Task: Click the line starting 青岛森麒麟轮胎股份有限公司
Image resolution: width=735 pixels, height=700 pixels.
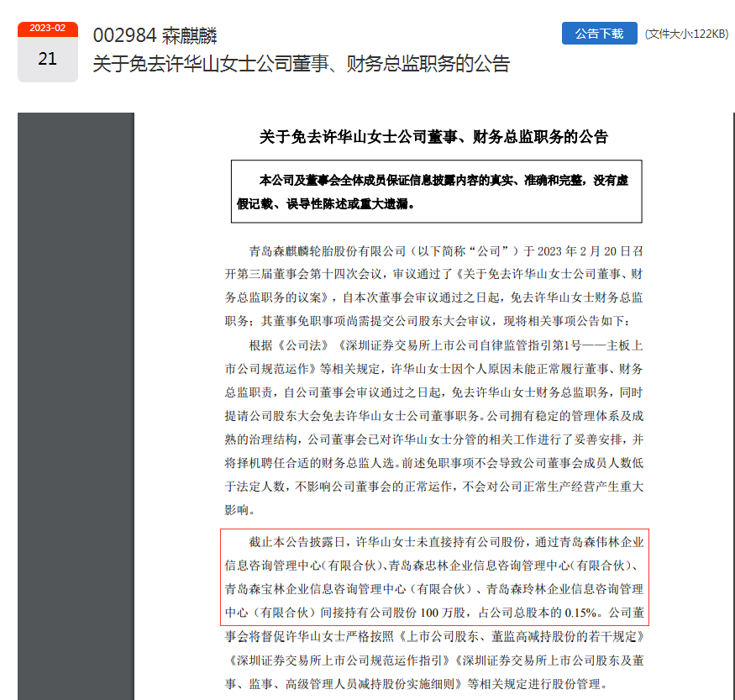Action: click(x=446, y=251)
